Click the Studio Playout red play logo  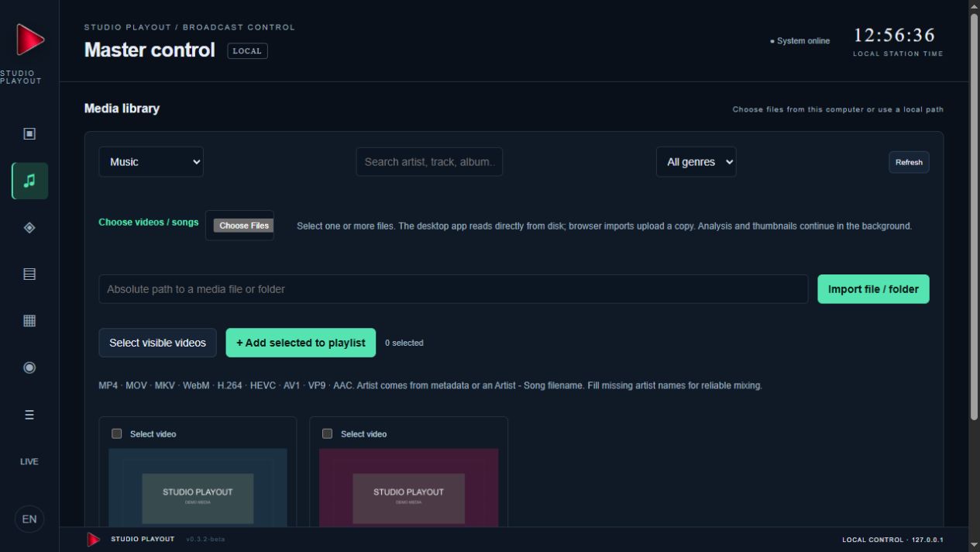click(x=29, y=40)
